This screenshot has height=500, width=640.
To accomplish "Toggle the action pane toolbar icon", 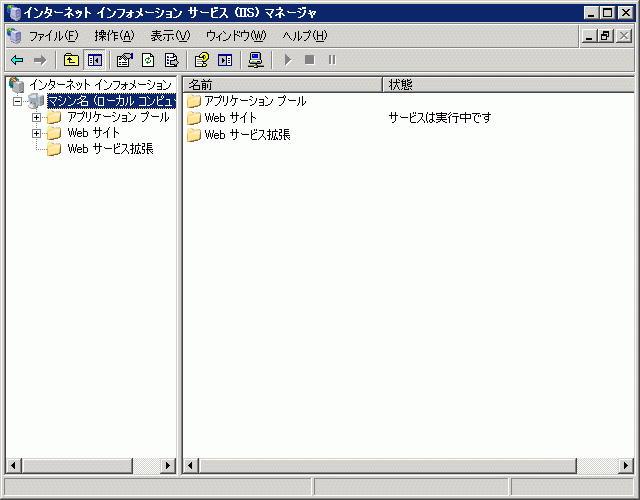I will click(225, 60).
